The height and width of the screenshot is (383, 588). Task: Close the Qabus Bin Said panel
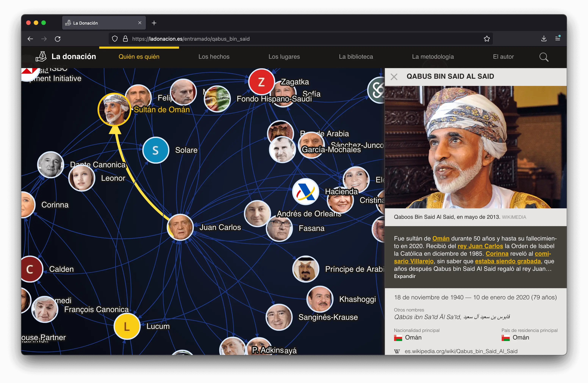(x=394, y=77)
